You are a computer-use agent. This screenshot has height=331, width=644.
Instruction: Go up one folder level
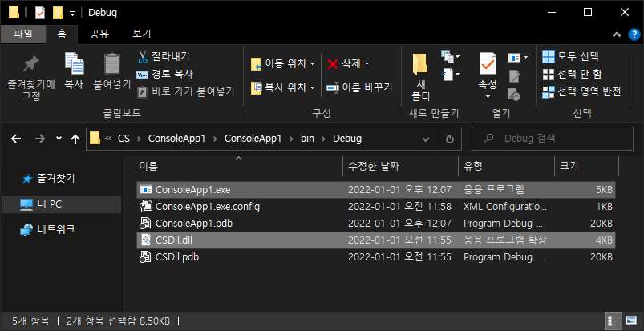[75, 139]
